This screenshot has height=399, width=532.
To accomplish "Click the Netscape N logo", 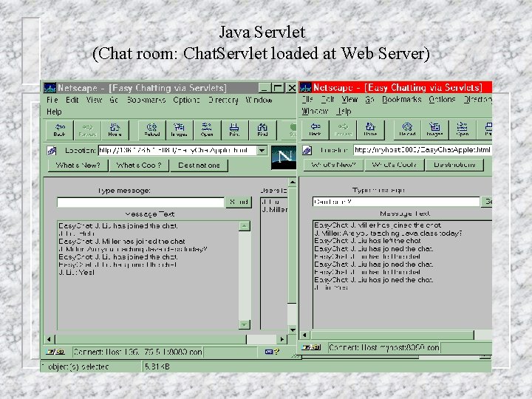I will pos(284,157).
